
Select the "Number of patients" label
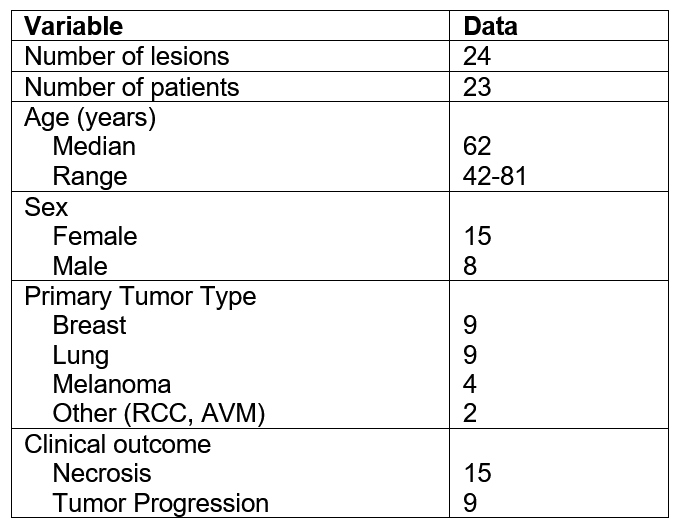pos(131,87)
